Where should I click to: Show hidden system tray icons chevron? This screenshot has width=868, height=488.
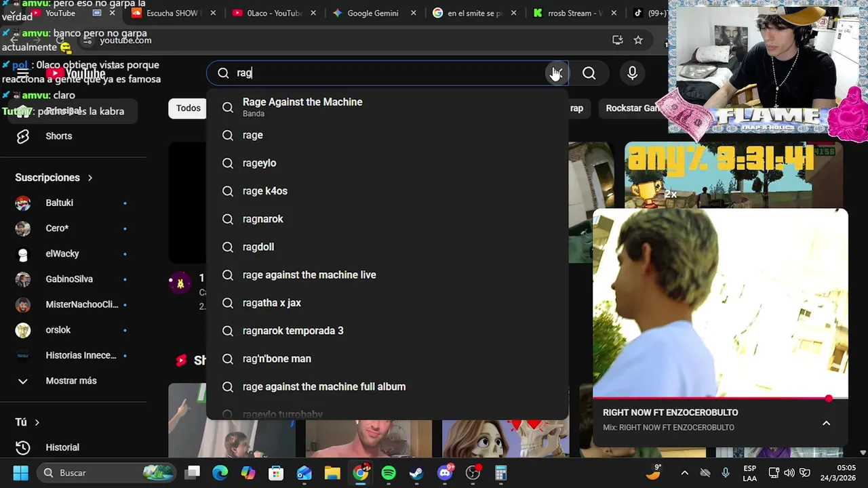[x=684, y=472]
